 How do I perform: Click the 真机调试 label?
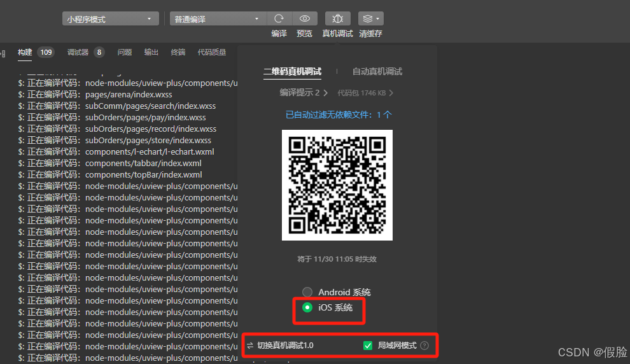(337, 34)
